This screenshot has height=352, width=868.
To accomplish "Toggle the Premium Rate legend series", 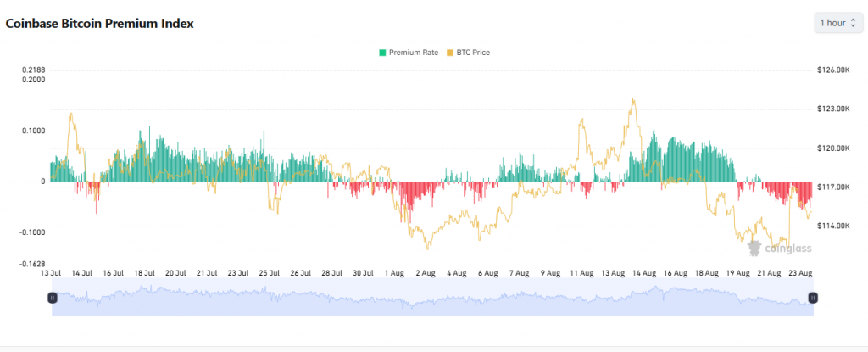I will pyautogui.click(x=413, y=53).
